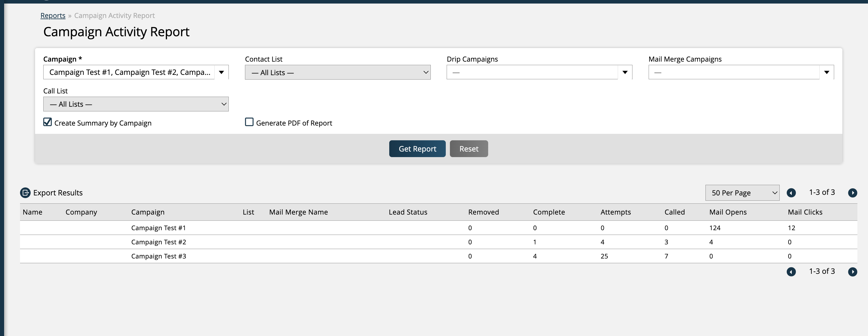Click the top next page arrow
This screenshot has width=868, height=336.
852,193
